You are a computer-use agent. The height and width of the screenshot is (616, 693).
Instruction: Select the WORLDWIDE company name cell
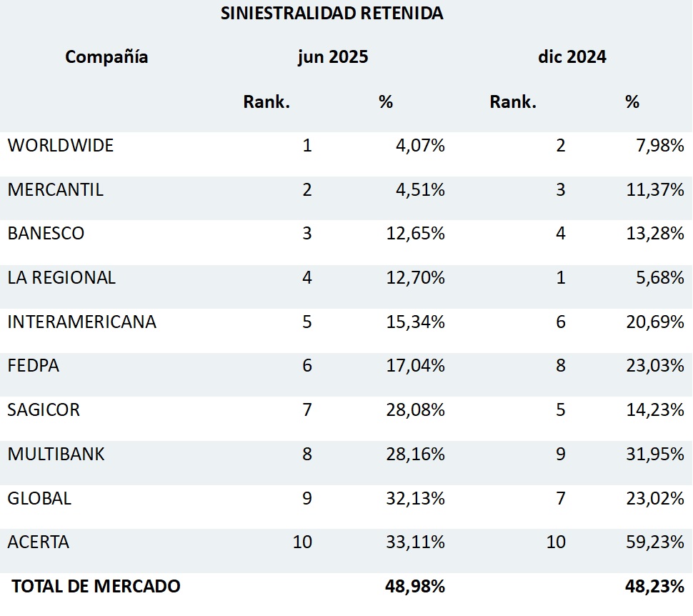[61, 146]
